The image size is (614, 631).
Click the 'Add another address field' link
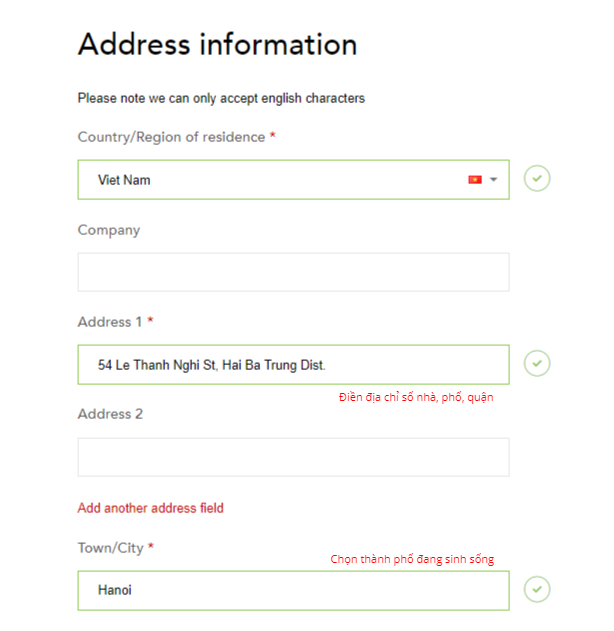pos(151,508)
